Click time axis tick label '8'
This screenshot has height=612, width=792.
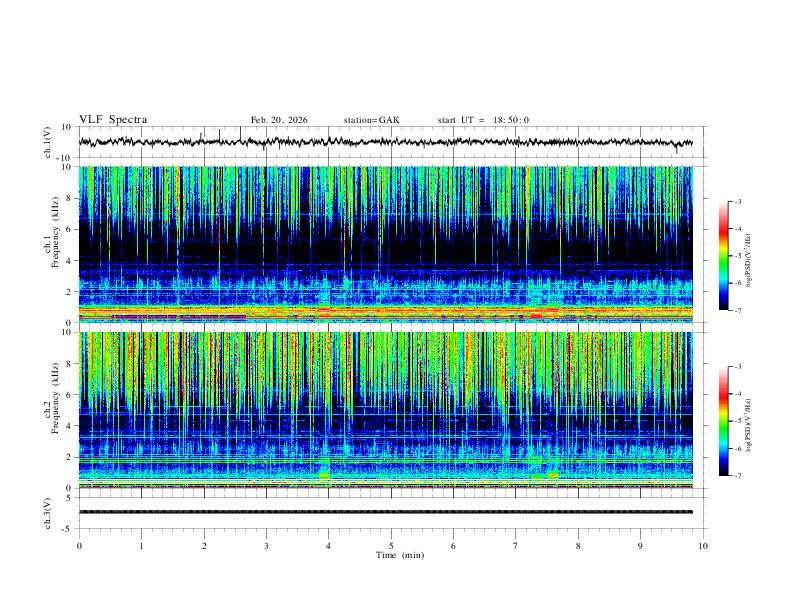[x=578, y=546]
